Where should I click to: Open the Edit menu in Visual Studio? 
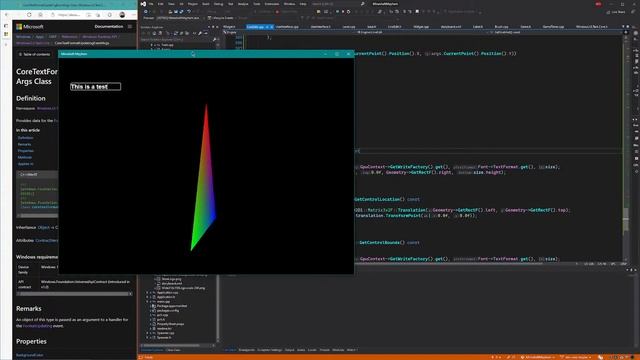click(x=160, y=4)
